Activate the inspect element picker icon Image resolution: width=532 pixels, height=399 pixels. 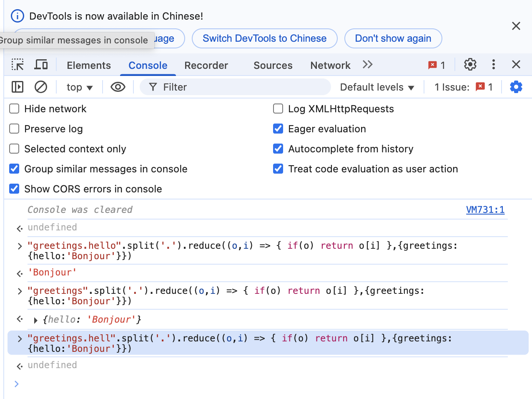click(x=18, y=65)
